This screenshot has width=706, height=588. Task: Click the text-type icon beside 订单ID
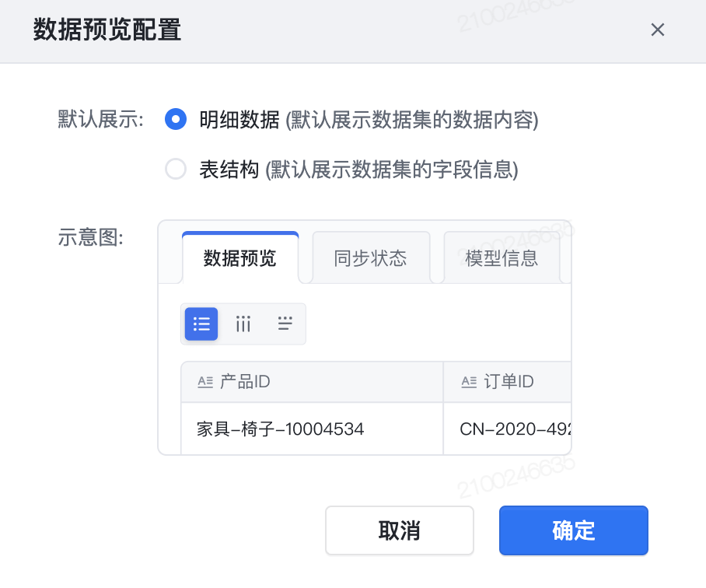tap(469, 382)
